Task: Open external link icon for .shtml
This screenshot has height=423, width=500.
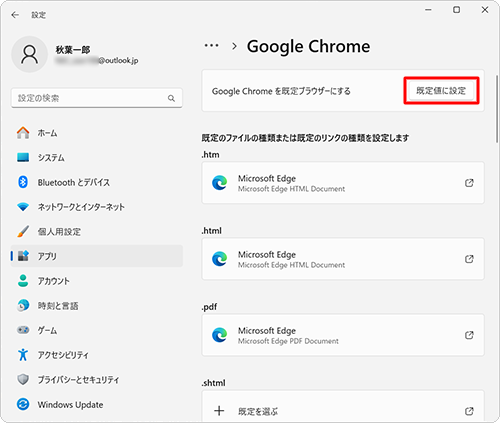Action: (469, 411)
